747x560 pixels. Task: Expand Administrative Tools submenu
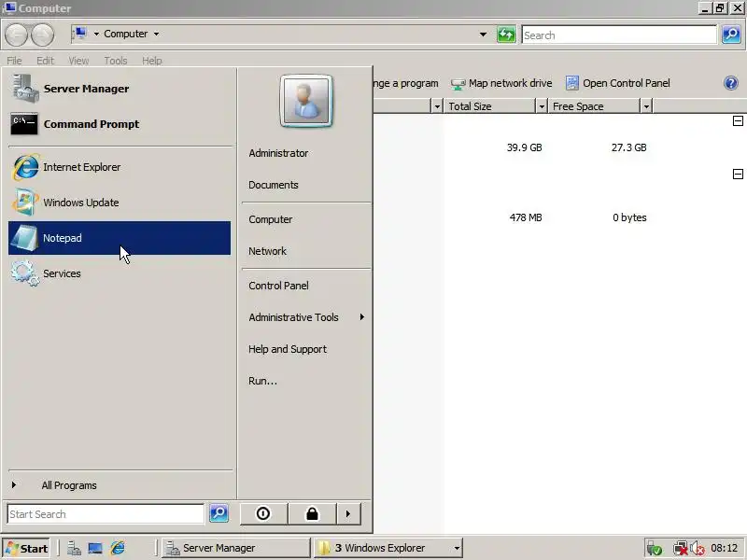306,317
